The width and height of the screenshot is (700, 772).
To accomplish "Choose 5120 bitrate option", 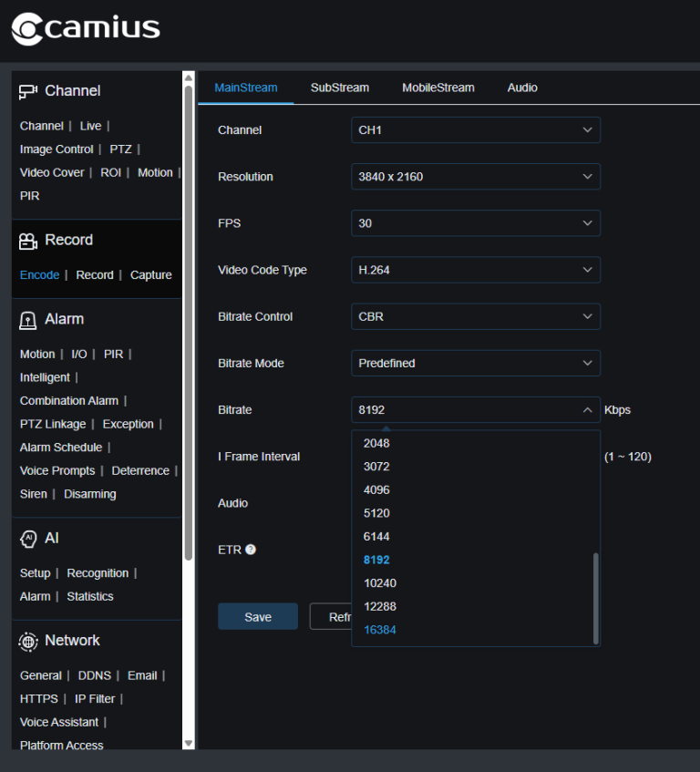I will pyautogui.click(x=376, y=513).
